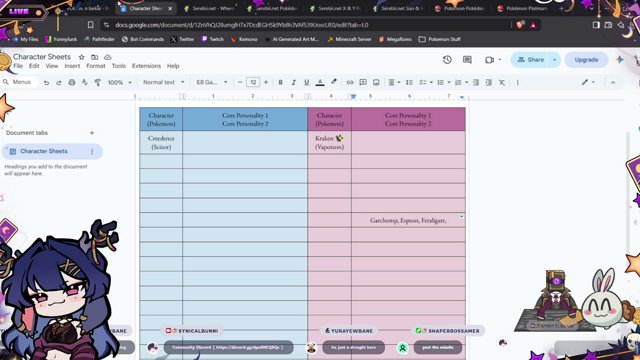The height and width of the screenshot is (360, 640).
Task: Open the Pathfinder bookmark
Action: click(99, 39)
